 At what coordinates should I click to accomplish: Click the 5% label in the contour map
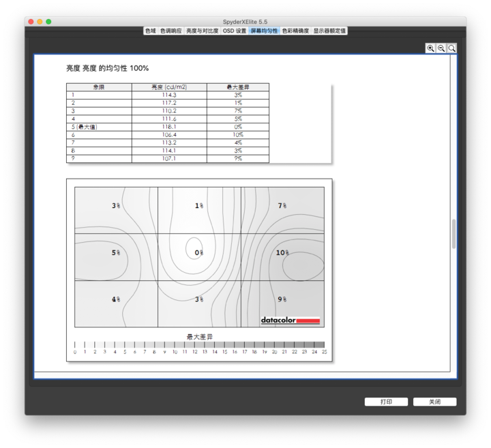116,252
